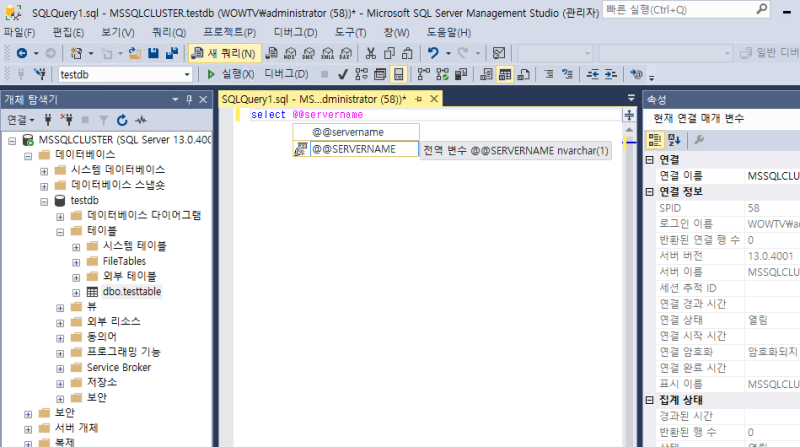Click the save all icon

coord(172,53)
